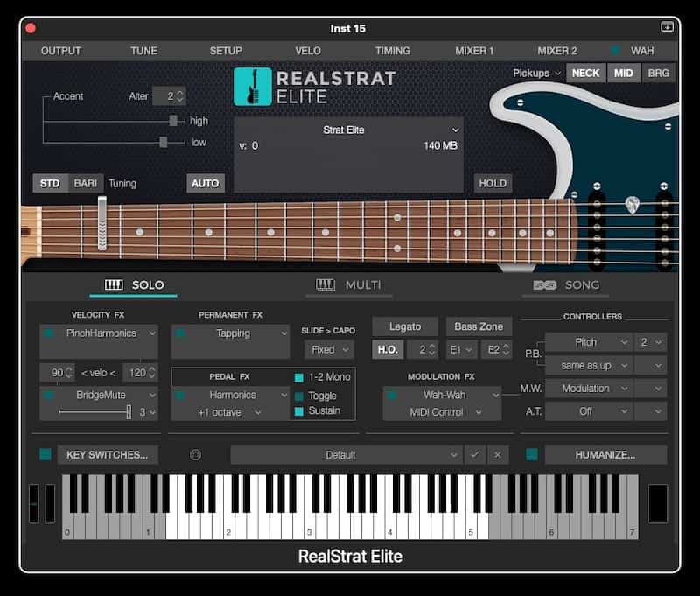Disable the 1-2 Mono checkbox
Screen dimensions: 700x596
point(299,378)
